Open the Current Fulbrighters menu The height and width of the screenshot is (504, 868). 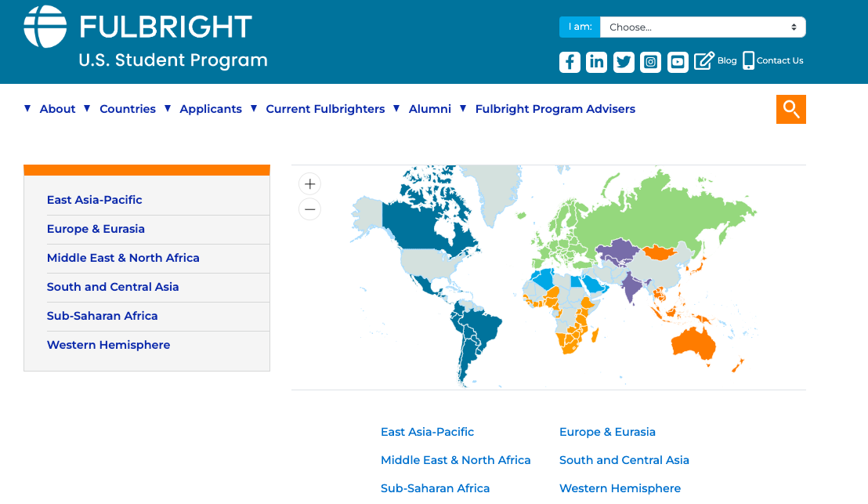coord(324,109)
